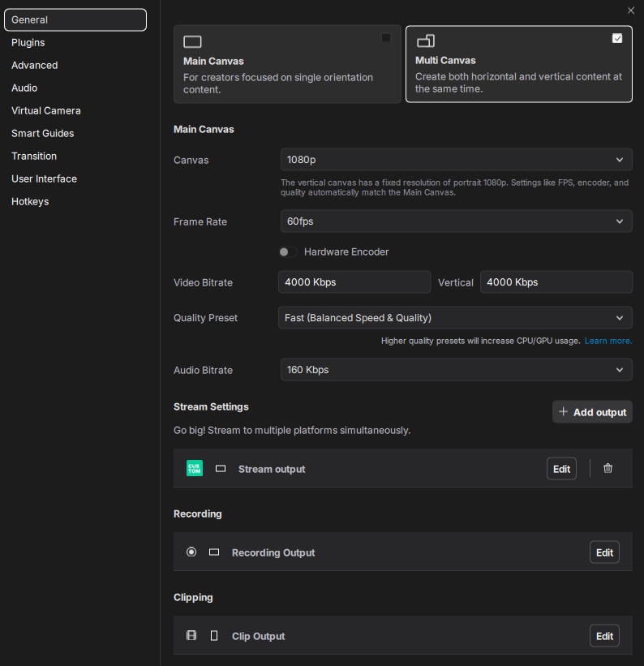Open the Canvas 1080p dropdown
The width and height of the screenshot is (644, 666).
pyautogui.click(x=457, y=160)
